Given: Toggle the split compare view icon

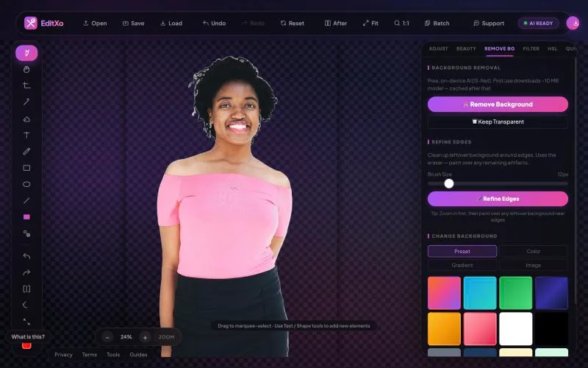Looking at the screenshot, I should tap(26, 289).
